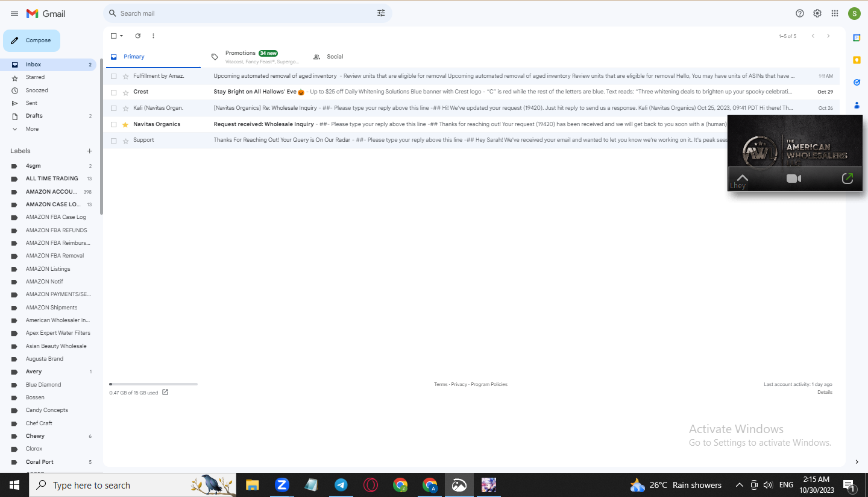Viewport: 868px width, 497px height.
Task: Select the Support email checkbox
Action: (113, 141)
